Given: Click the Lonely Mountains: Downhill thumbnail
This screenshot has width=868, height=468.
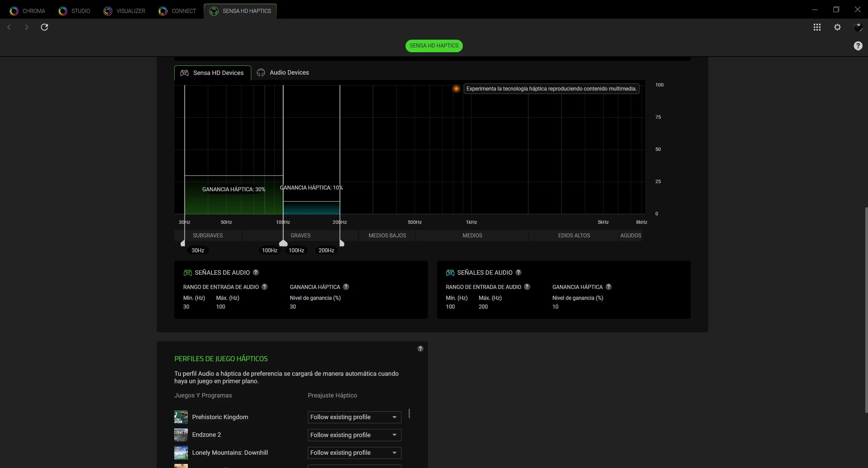Looking at the screenshot, I should pos(181,453).
